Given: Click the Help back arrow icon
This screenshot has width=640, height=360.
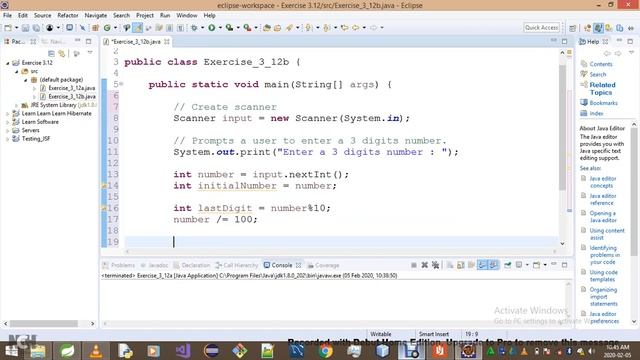Looking at the screenshot, I should click(x=607, y=53).
